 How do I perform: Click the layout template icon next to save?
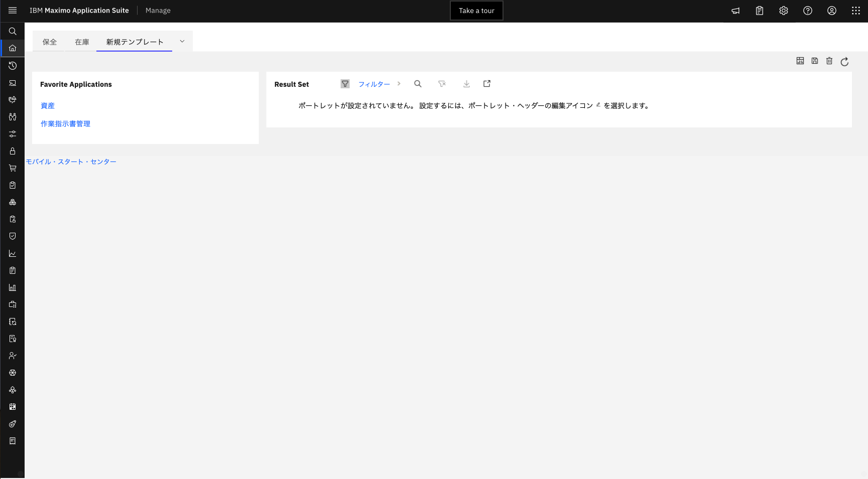coord(800,61)
